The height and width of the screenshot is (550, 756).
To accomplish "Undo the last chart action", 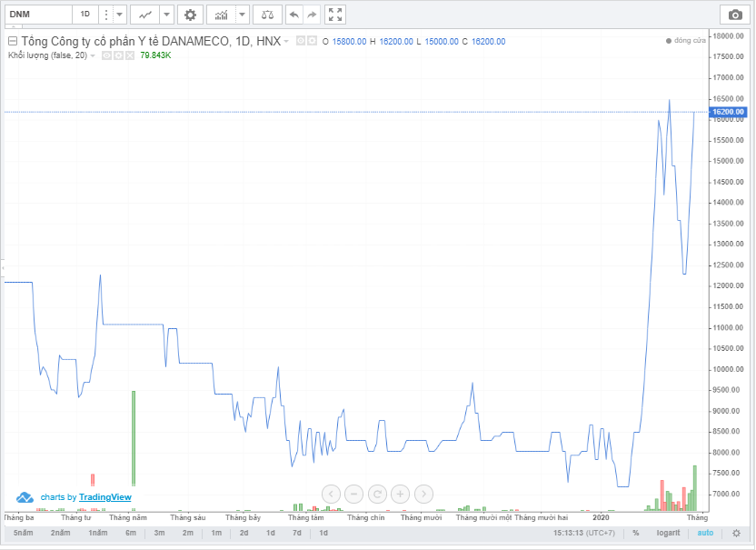I will [293, 15].
